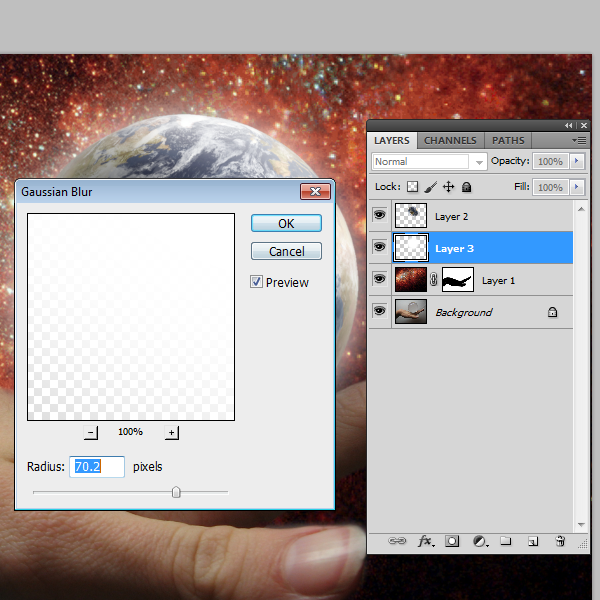The image size is (600, 600).
Task: Click the Radius slider handle
Action: tap(176, 492)
